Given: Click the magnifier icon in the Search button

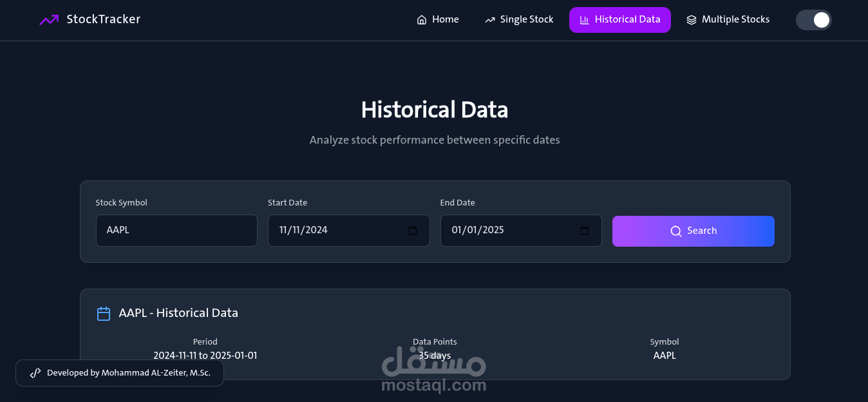Looking at the screenshot, I should coord(675,231).
